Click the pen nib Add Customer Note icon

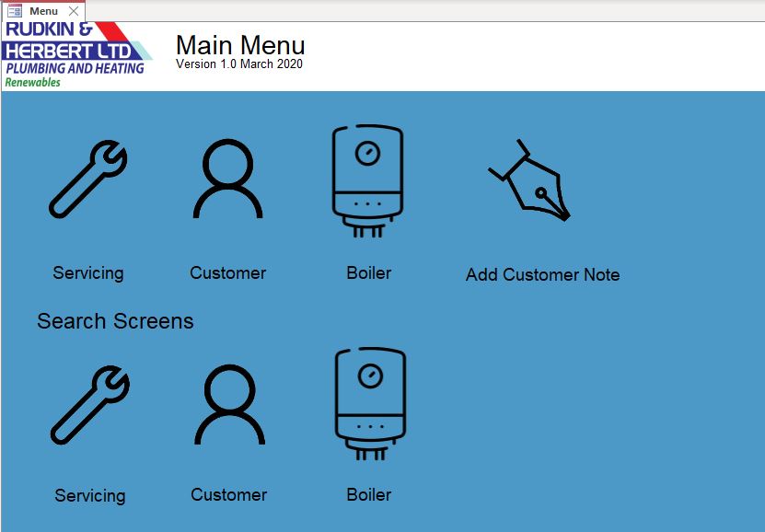click(x=529, y=179)
